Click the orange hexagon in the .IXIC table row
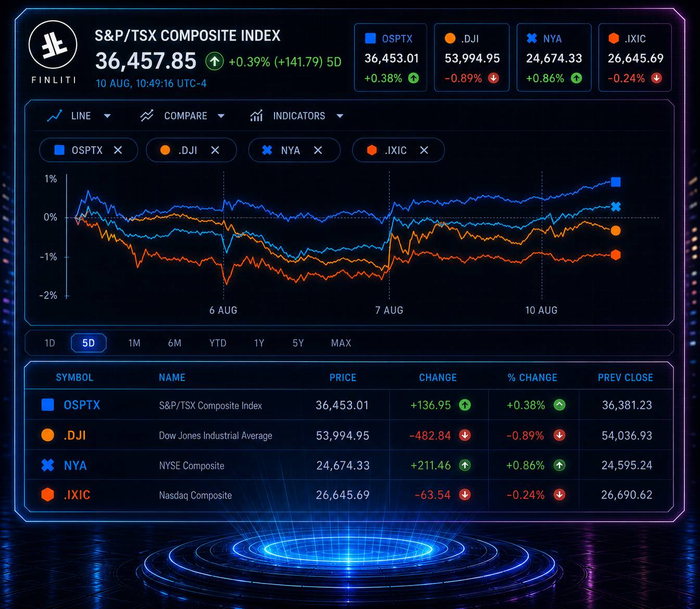The height and width of the screenshot is (609, 700). [x=47, y=494]
